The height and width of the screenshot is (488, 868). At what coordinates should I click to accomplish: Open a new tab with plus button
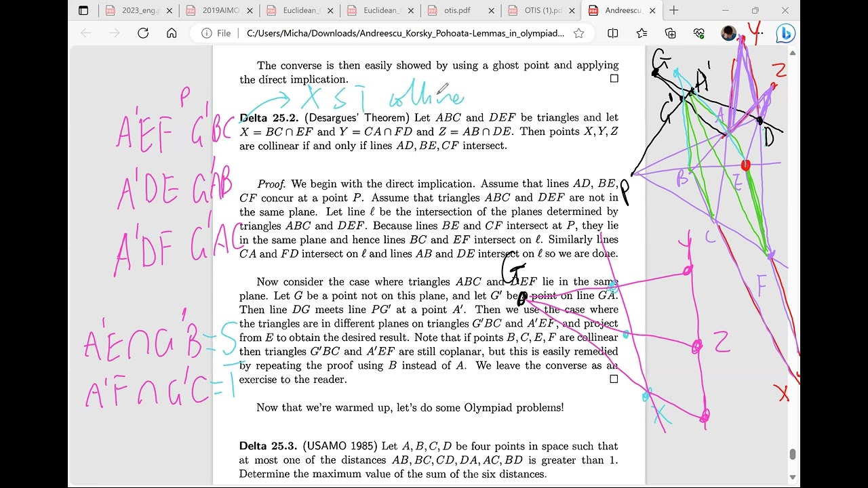[x=673, y=10]
